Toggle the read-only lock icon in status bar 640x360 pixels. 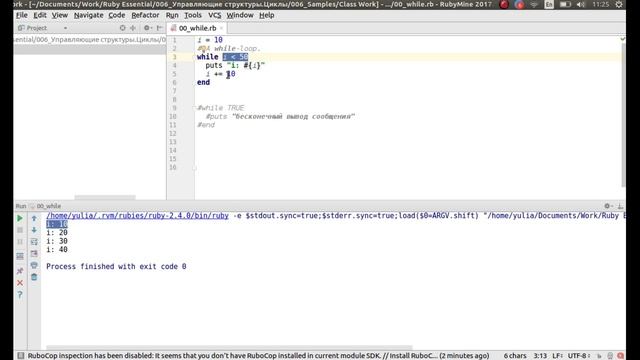pyautogui.click(x=599, y=356)
